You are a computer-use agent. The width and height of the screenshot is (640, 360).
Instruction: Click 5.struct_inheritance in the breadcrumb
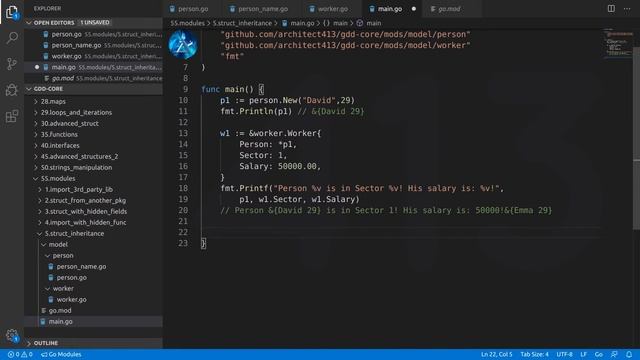(242, 23)
